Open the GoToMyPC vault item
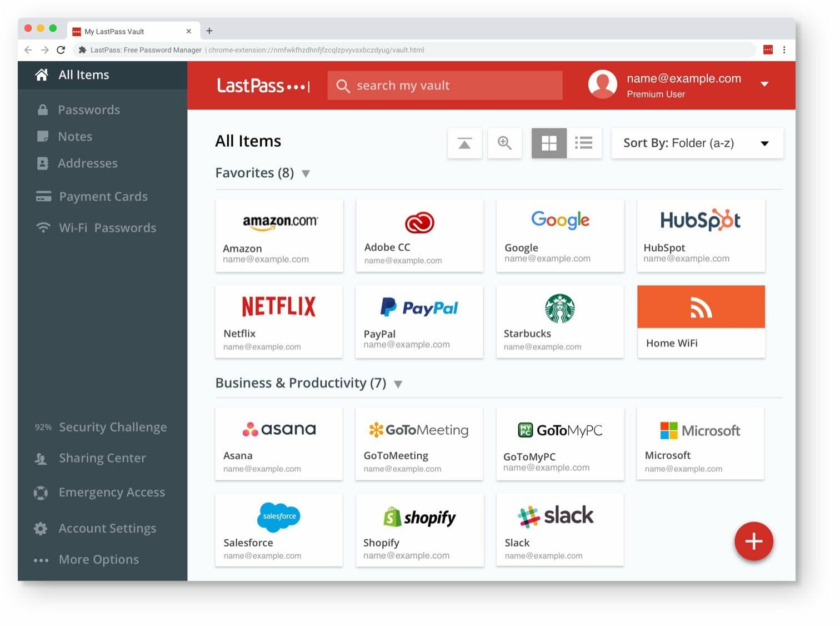This screenshot has width=840, height=626. 560,444
